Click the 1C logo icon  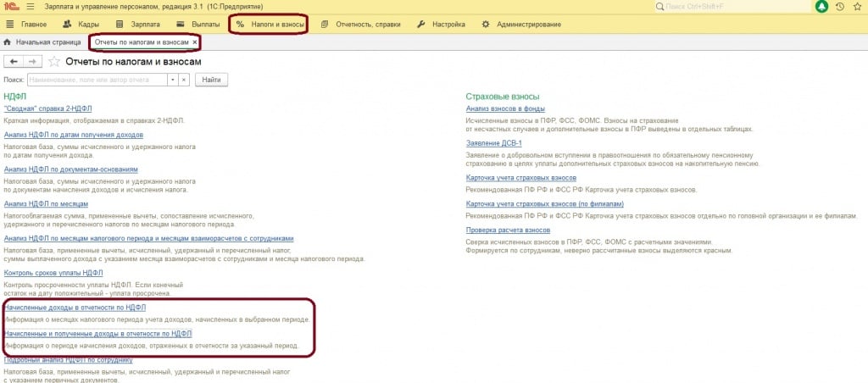coord(10,7)
